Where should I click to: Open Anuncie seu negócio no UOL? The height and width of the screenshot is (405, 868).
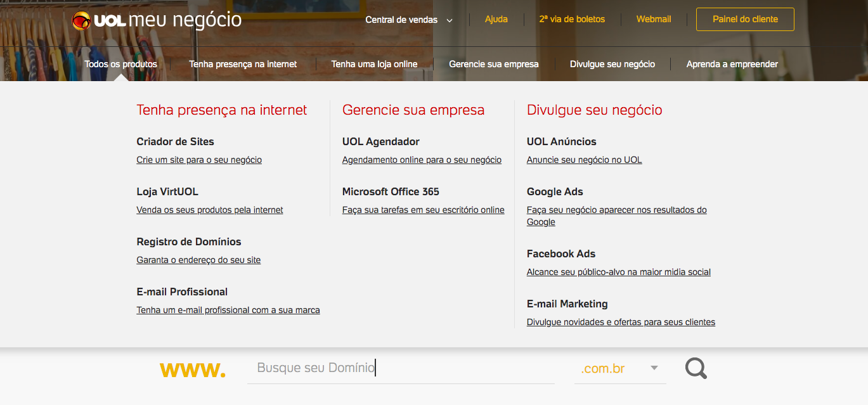click(585, 160)
